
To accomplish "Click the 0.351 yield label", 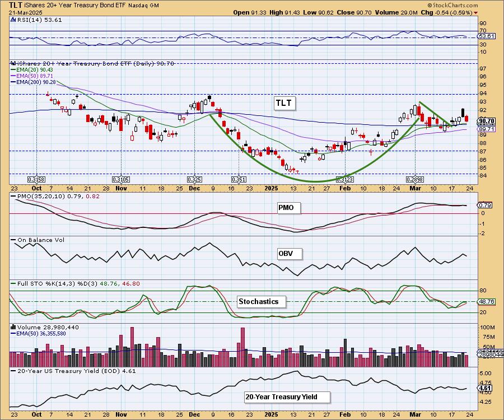I will pyautogui.click(x=239, y=179).
